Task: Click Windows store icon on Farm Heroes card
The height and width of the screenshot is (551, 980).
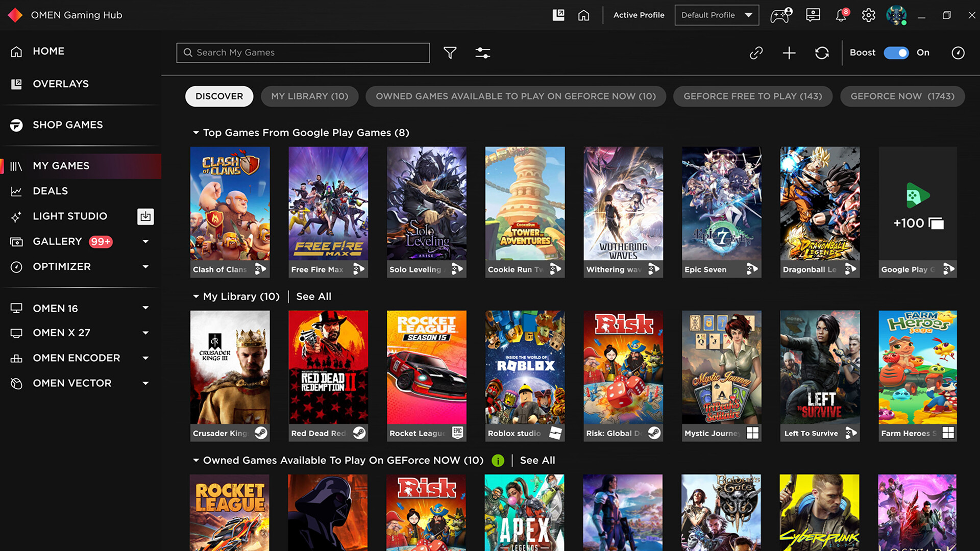Action: 948,433
